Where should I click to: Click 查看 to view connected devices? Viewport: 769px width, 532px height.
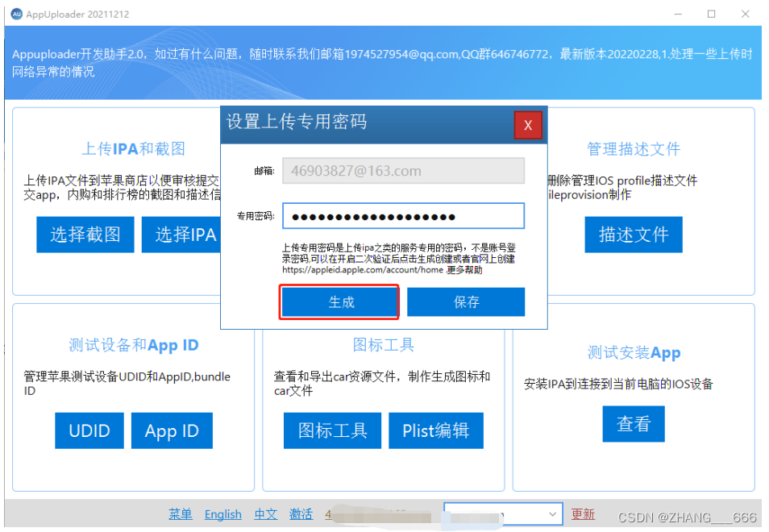pos(634,424)
